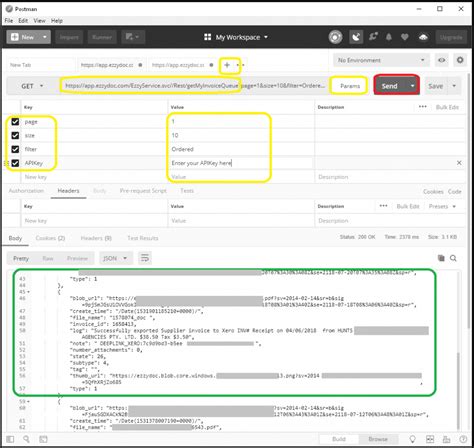Click the Import button
This screenshot has width=474, height=448.
tap(69, 37)
